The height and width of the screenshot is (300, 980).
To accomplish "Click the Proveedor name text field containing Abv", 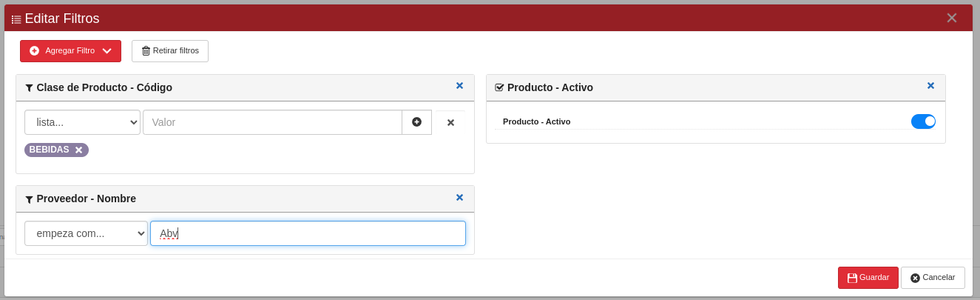I will tap(308, 233).
